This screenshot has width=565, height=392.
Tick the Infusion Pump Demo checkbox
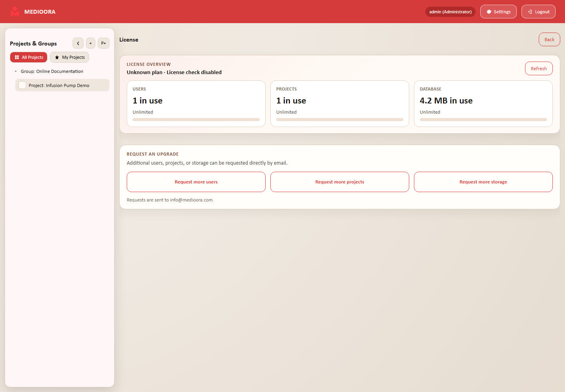point(22,85)
